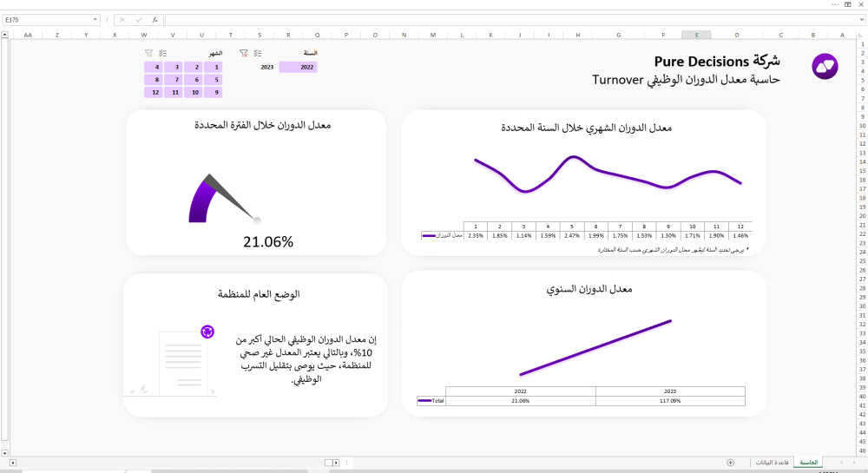Screen dimensions: 868x473
Task: Select the الحاسبة sheet tab
Action: click(808, 463)
